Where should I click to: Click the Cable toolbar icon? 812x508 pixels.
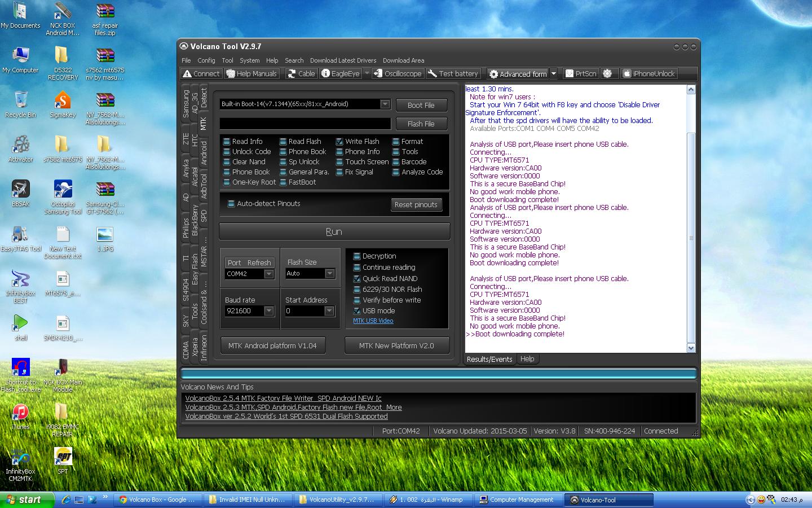301,73
